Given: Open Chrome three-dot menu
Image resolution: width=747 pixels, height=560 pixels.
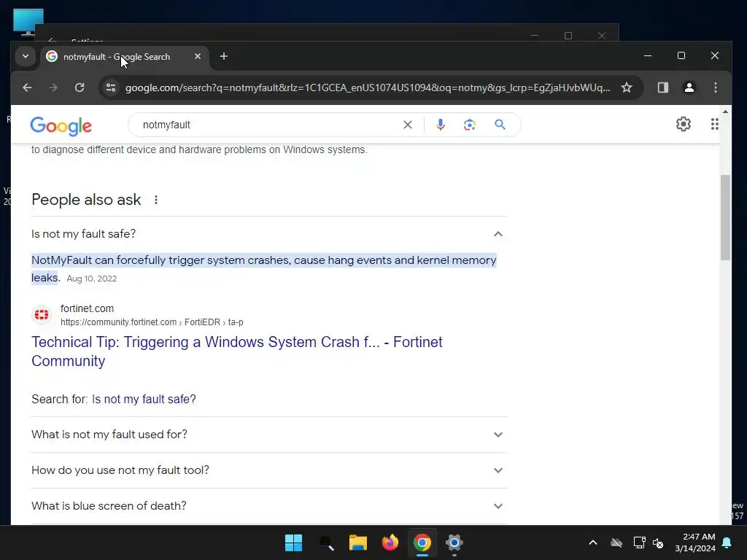Looking at the screenshot, I should [715, 87].
